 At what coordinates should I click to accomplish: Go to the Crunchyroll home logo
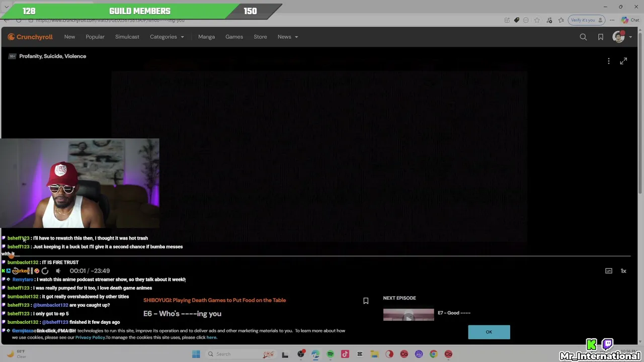click(x=30, y=37)
